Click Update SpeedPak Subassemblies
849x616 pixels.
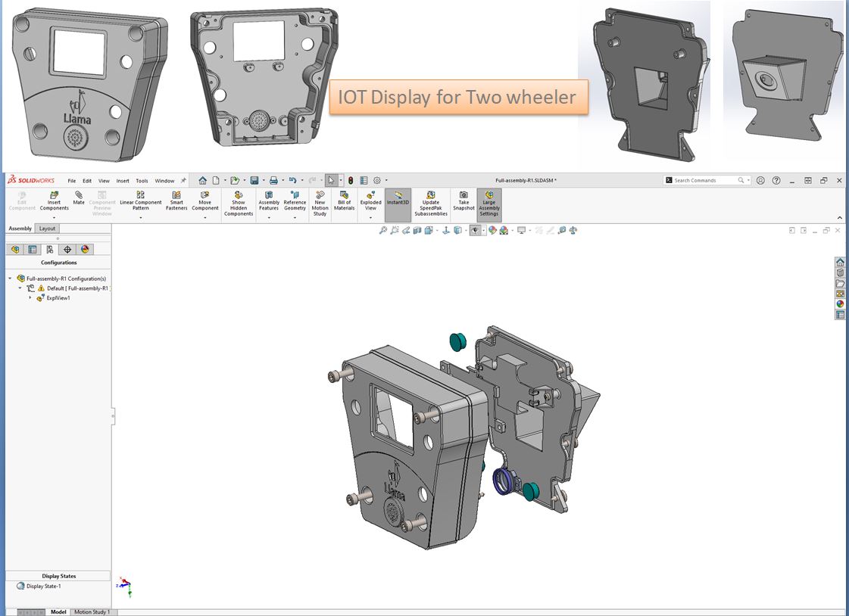tap(431, 203)
